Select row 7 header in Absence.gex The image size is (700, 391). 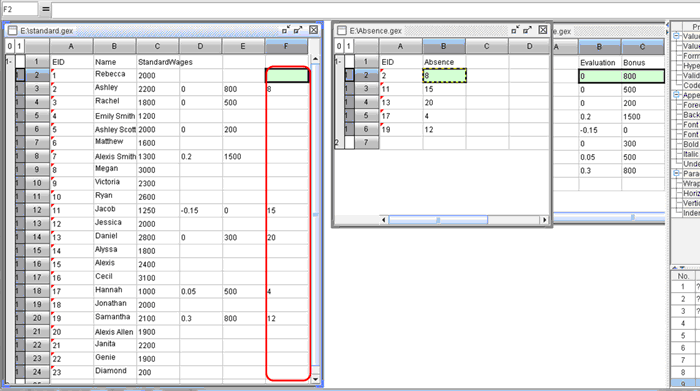(x=366, y=142)
